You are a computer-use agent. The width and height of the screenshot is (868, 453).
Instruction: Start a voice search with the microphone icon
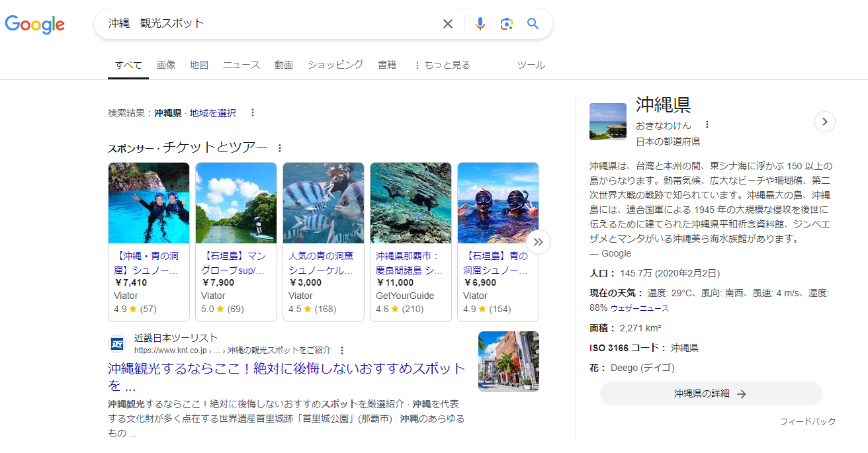point(479,24)
